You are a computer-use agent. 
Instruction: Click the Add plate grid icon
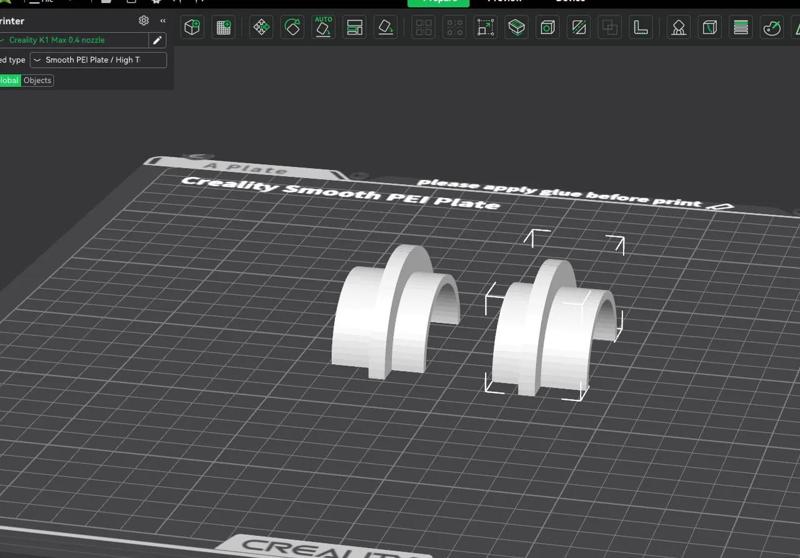[223, 27]
